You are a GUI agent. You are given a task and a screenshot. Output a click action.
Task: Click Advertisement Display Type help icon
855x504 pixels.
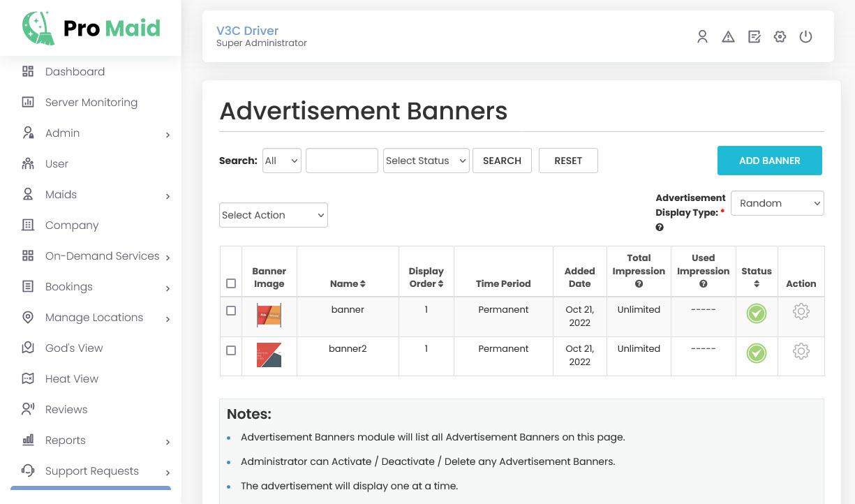coord(660,228)
